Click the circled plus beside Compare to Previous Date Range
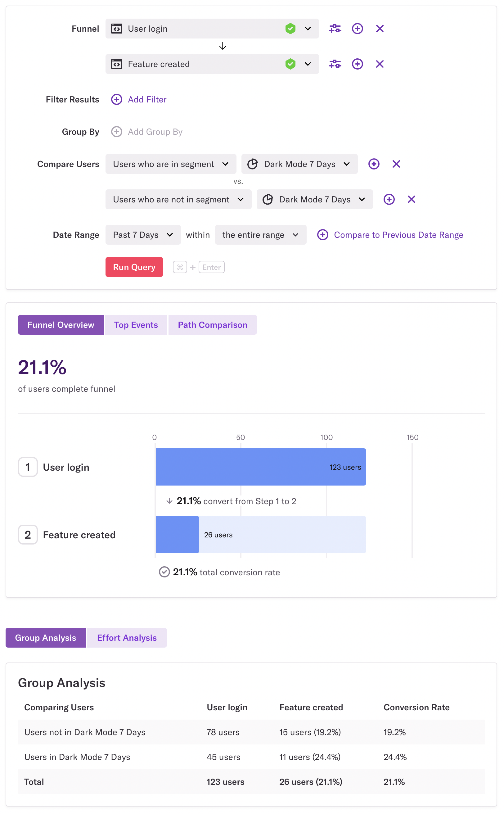504x814 pixels. (x=322, y=235)
